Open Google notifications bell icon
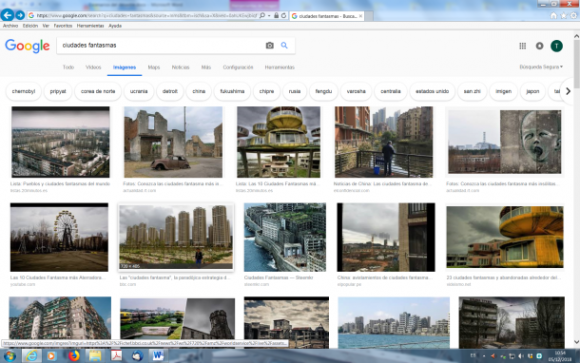 point(539,46)
